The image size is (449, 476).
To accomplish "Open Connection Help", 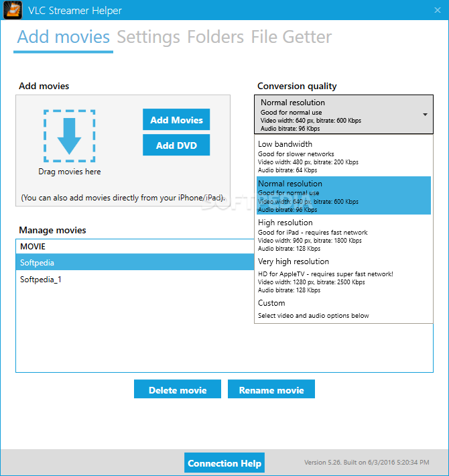I will (224, 463).
